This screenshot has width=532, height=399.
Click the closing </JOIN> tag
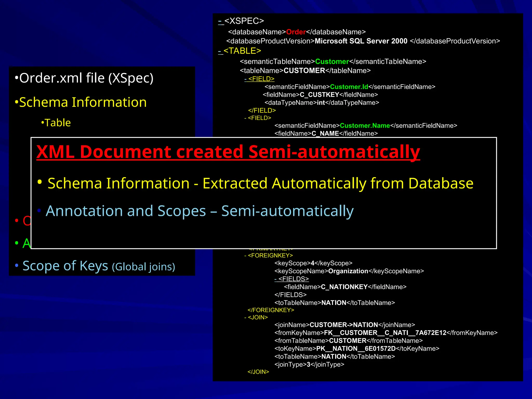click(x=258, y=372)
